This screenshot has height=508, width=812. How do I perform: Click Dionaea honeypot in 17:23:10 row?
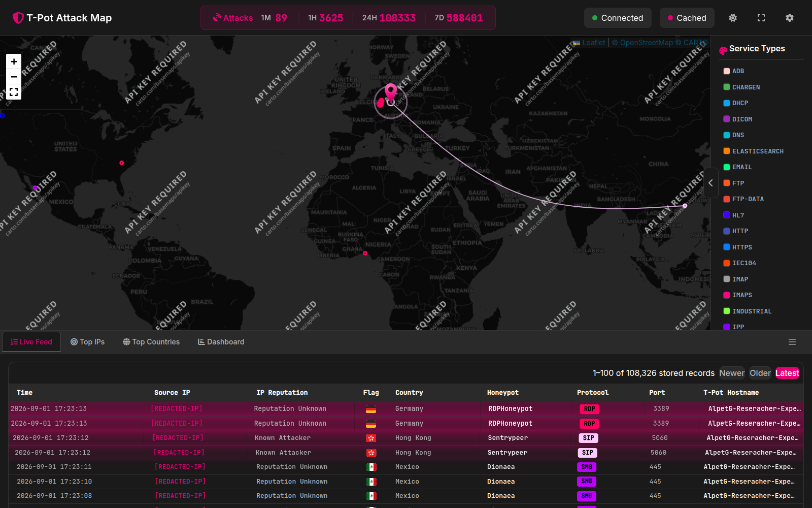click(x=501, y=482)
